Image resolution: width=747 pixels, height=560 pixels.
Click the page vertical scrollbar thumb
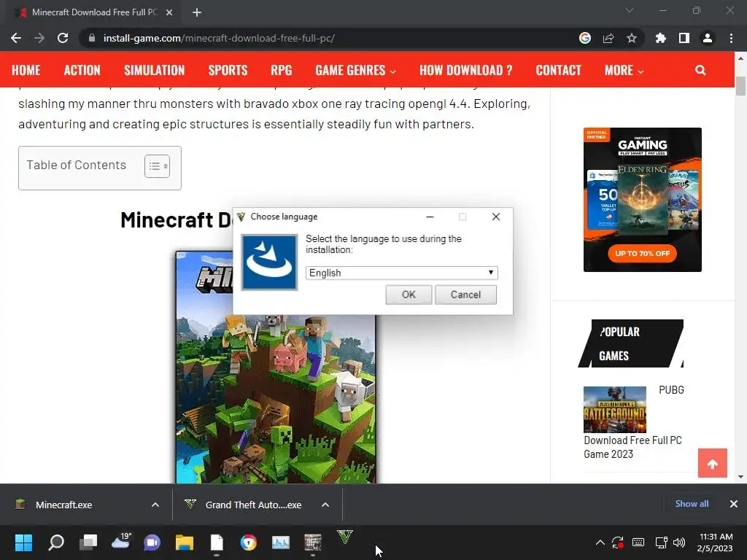(740, 86)
